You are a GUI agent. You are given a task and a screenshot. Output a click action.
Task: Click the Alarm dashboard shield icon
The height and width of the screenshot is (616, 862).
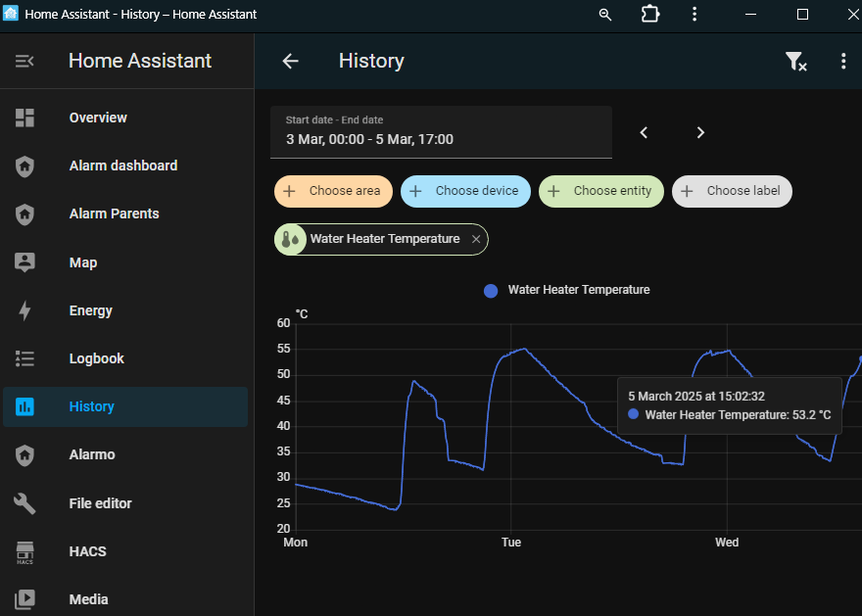click(x=24, y=166)
